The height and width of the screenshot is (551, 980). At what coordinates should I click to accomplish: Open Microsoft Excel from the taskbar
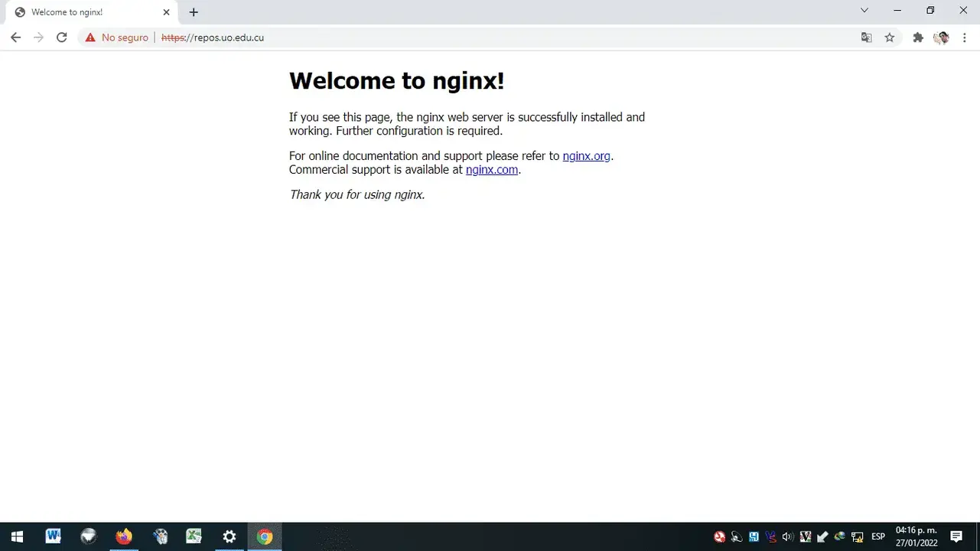click(x=194, y=536)
